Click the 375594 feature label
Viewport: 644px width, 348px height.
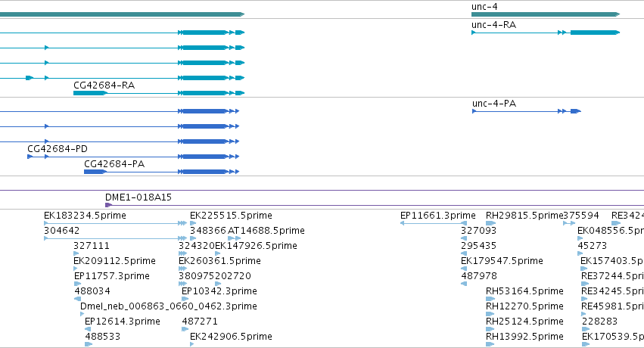click(581, 216)
